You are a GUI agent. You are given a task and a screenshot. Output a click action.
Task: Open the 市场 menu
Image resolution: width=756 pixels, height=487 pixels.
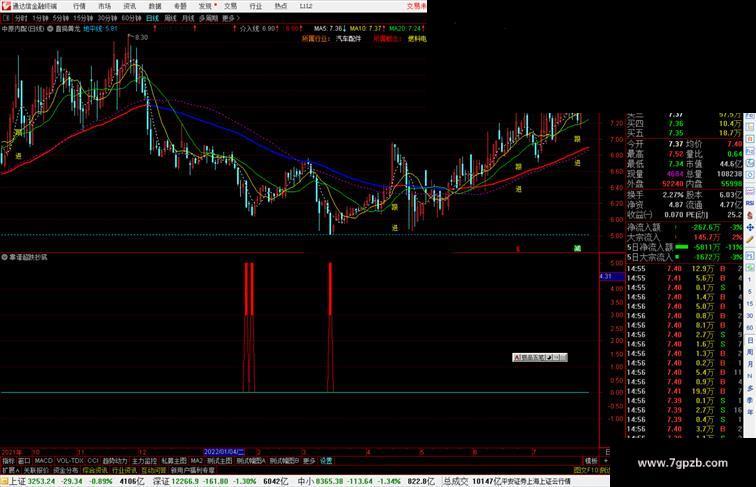pos(104,6)
